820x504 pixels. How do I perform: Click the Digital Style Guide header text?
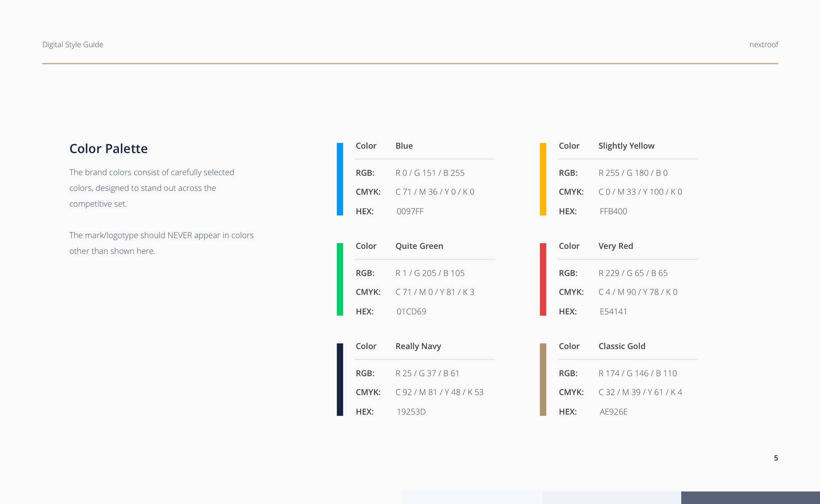[73, 44]
